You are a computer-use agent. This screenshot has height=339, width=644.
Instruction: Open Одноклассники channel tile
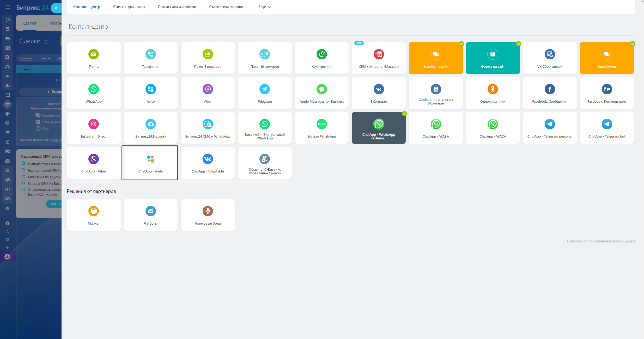coord(493,93)
